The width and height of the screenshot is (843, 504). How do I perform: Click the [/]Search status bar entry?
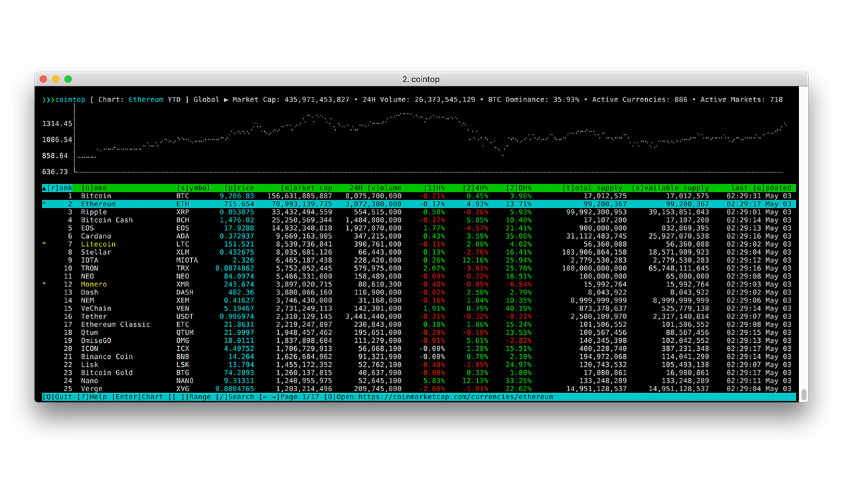[235, 397]
